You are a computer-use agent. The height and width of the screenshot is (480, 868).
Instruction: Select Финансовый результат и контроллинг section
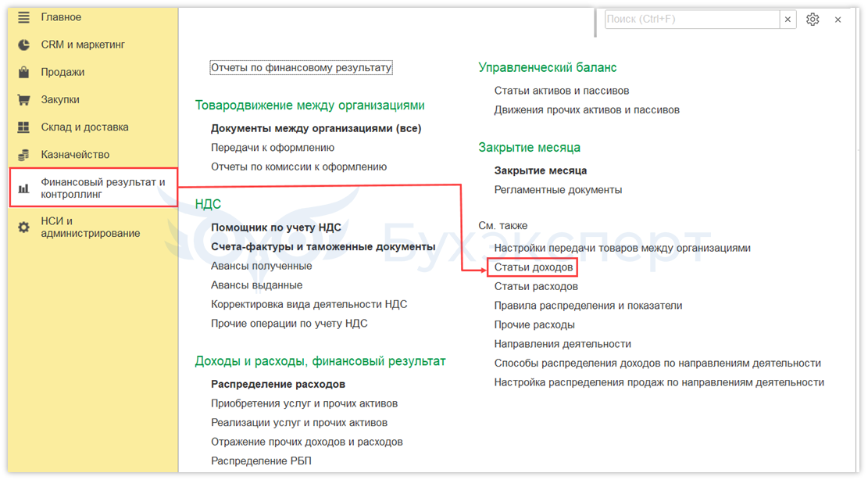point(94,188)
